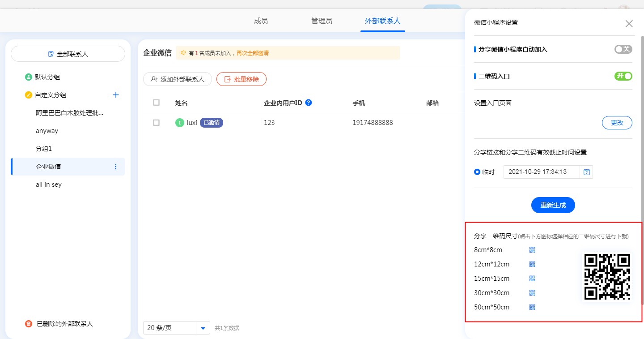The height and width of the screenshot is (339, 644).
Task: Open the calendar icon in date field
Action: 587,172
